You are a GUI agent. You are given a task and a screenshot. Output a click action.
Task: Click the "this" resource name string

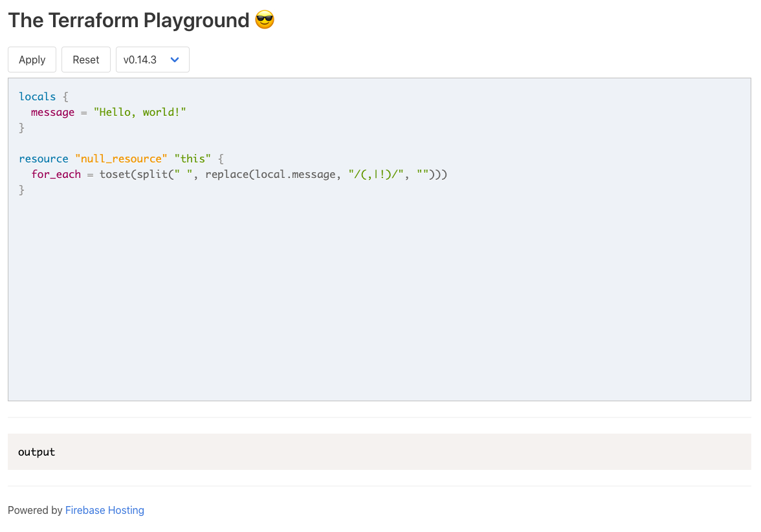(193, 159)
